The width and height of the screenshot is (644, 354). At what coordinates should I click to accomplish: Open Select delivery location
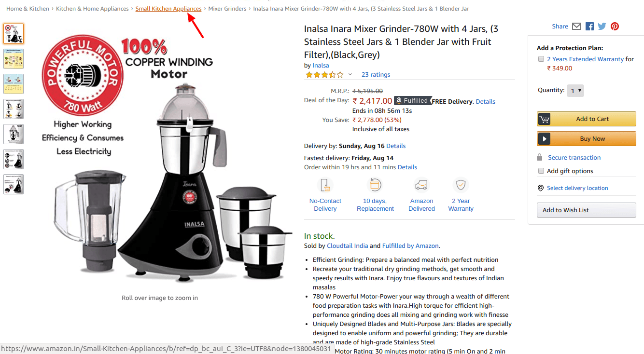click(x=577, y=188)
